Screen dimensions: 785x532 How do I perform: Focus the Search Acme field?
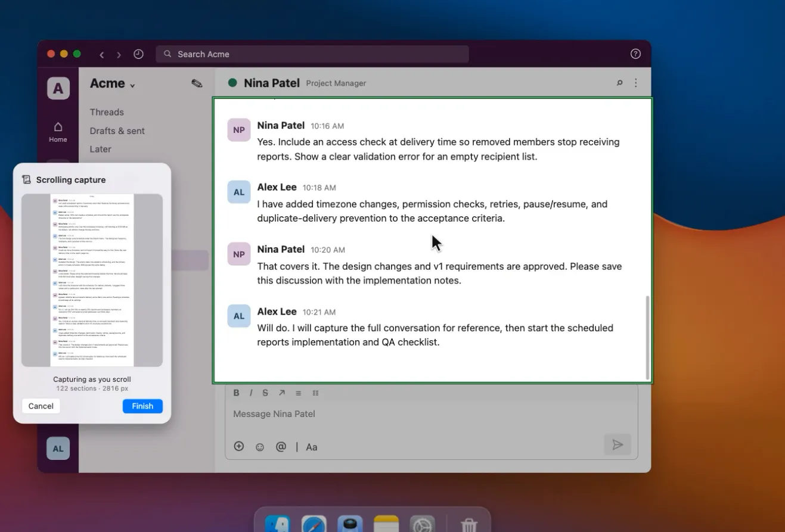(312, 54)
